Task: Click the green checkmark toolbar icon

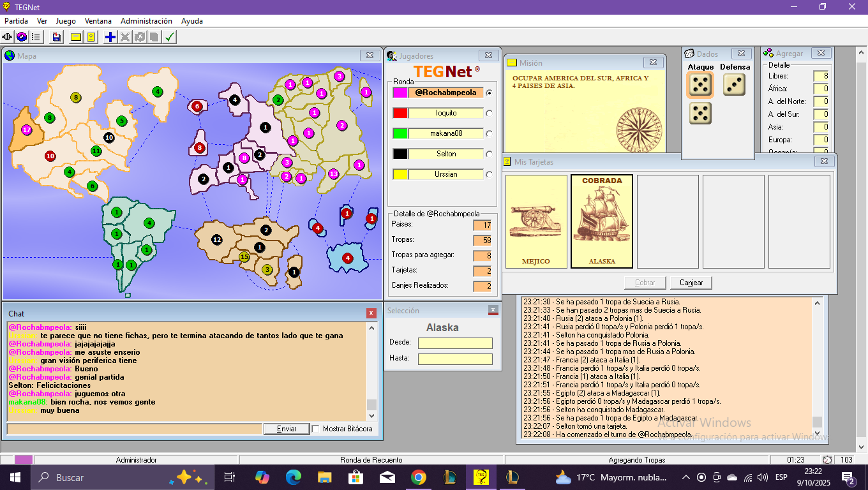Action: [169, 37]
